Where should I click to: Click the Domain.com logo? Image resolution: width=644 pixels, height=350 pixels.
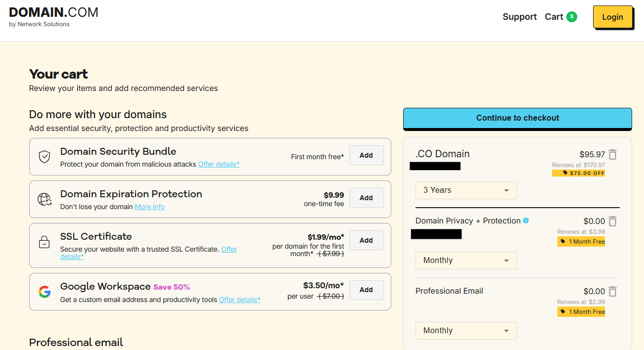53,16
